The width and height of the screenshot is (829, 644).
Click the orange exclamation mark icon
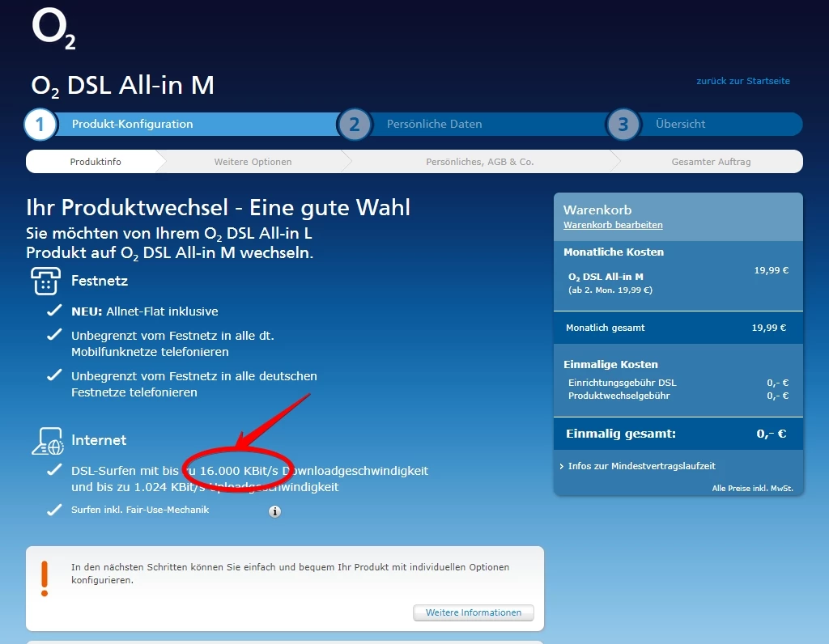[x=45, y=578]
